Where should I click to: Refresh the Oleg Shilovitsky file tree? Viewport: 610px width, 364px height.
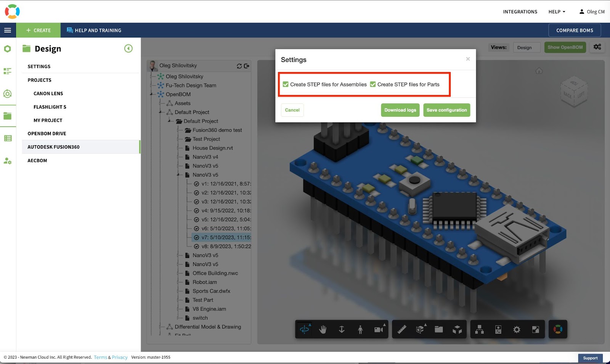(239, 66)
